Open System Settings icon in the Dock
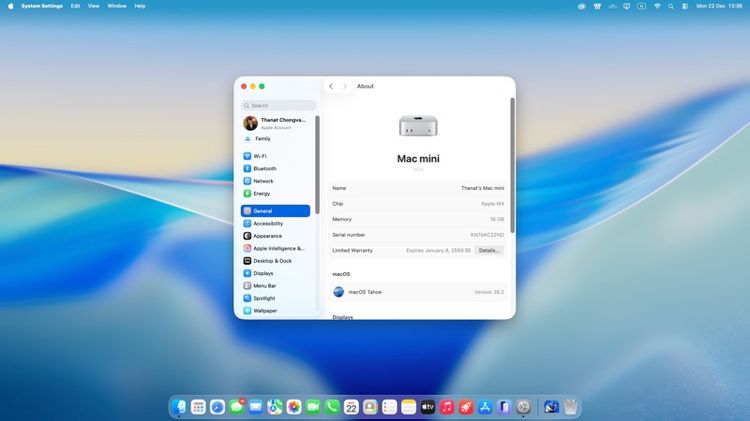The height and width of the screenshot is (421, 750). tap(523, 407)
